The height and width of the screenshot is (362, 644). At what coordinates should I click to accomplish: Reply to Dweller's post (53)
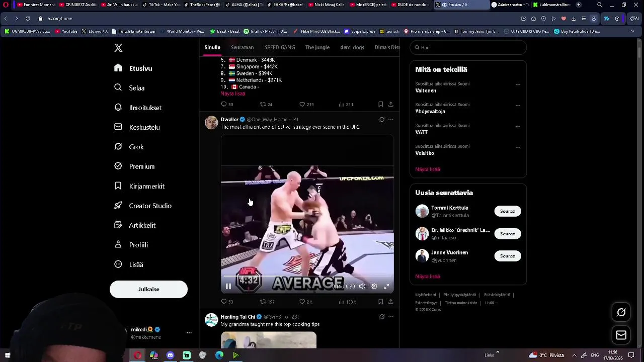[x=227, y=302]
